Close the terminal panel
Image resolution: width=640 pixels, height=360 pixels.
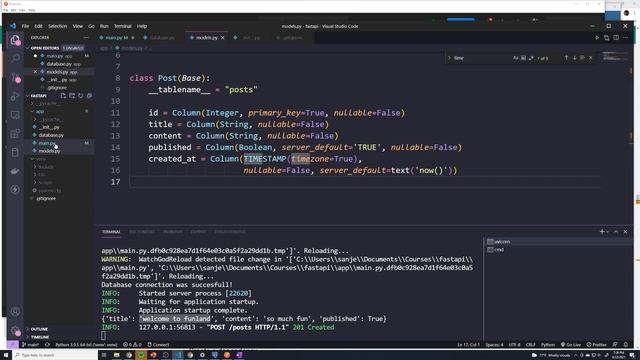625,232
